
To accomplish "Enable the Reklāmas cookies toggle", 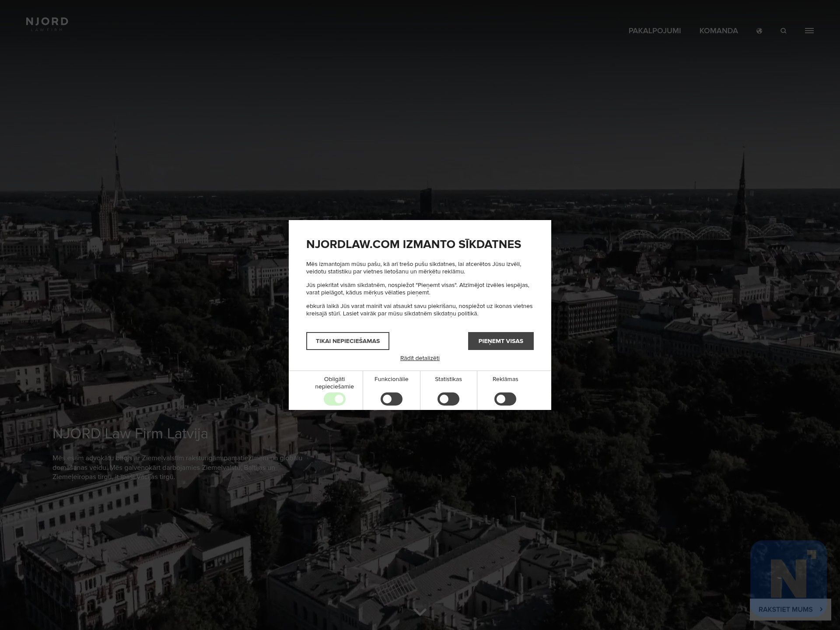I will [505, 399].
